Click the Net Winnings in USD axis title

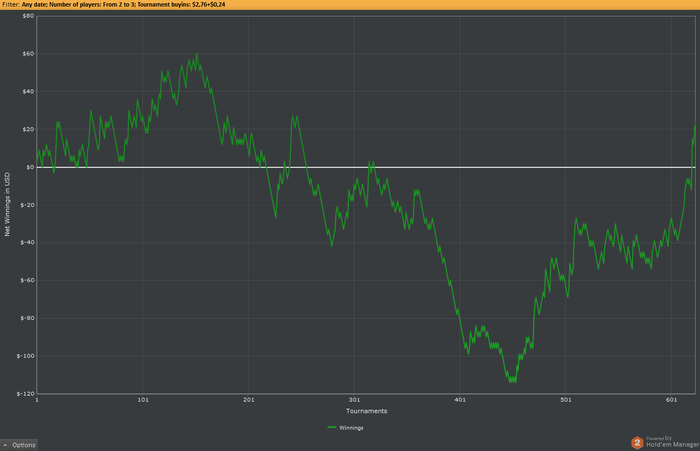coord(7,205)
